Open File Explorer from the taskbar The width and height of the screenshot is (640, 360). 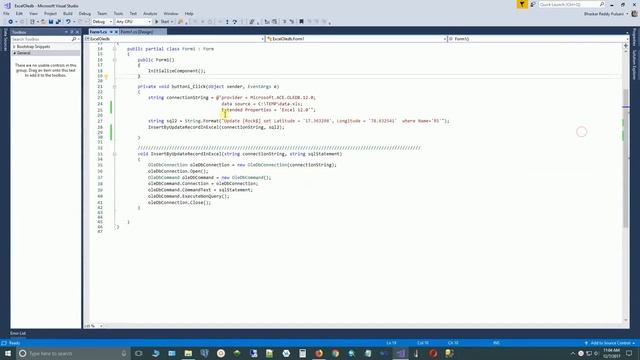point(188,353)
